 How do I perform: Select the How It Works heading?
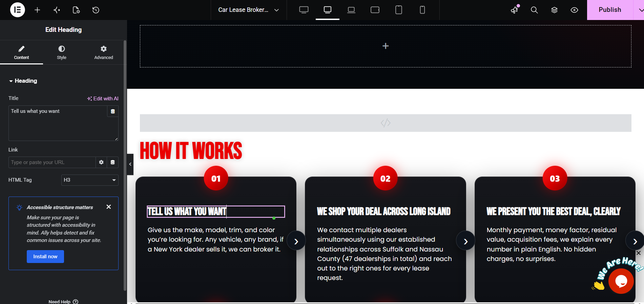(x=191, y=151)
